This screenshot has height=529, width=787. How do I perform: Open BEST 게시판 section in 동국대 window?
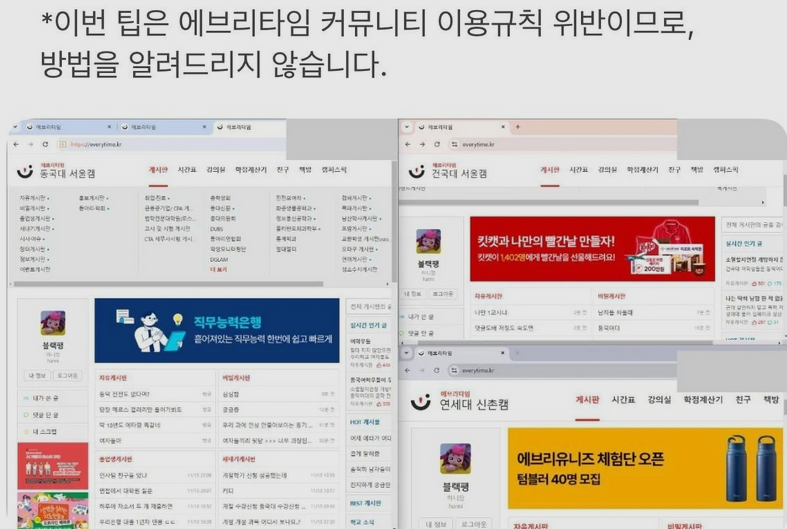(x=366, y=503)
